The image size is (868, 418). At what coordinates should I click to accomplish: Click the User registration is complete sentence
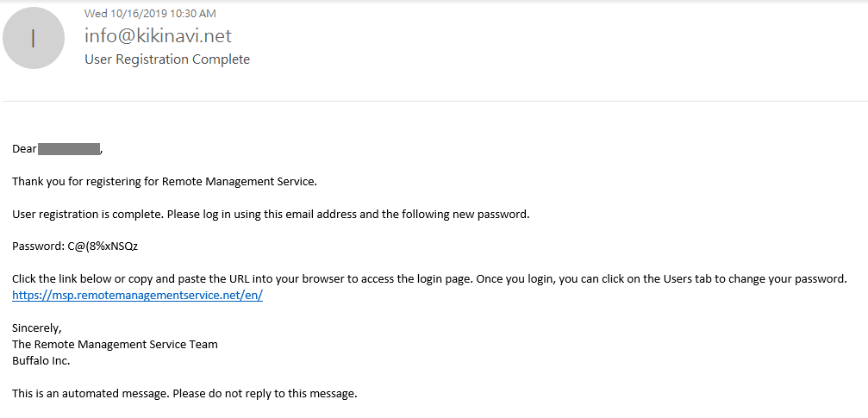271,214
